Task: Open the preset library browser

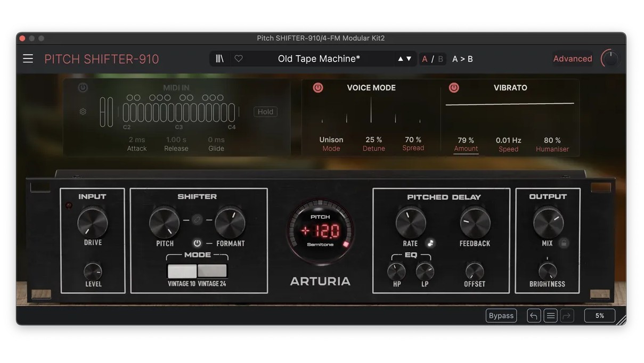Action: (x=219, y=59)
